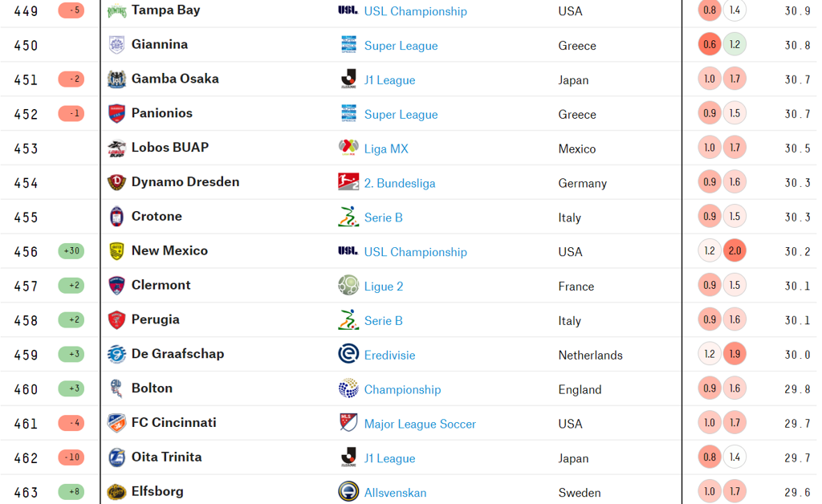This screenshot has height=504, width=822.
Task: Open the Championship link for Bolton
Action: pyautogui.click(x=403, y=389)
